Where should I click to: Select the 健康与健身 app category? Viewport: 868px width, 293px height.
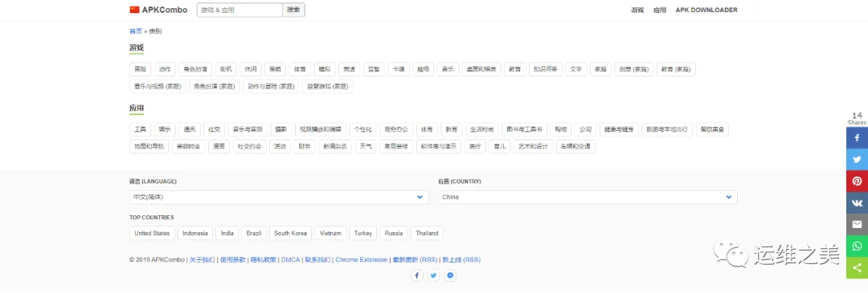pos(620,129)
